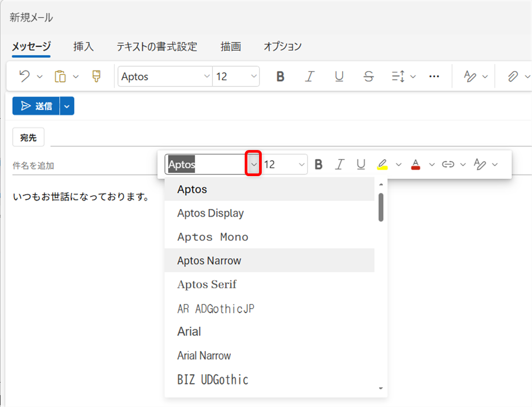Click the more options ellipsis in ribbon
This screenshot has width=532, height=407.
click(434, 77)
